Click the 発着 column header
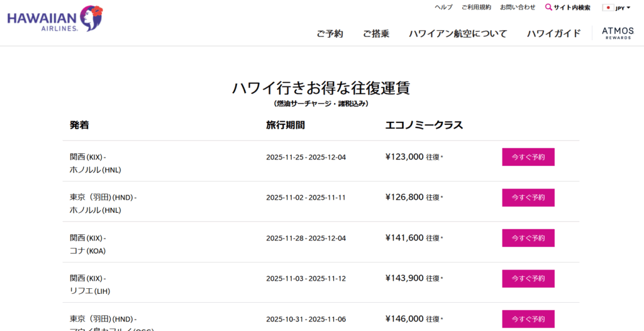Viewport: 644px width, 331px height. (x=79, y=125)
